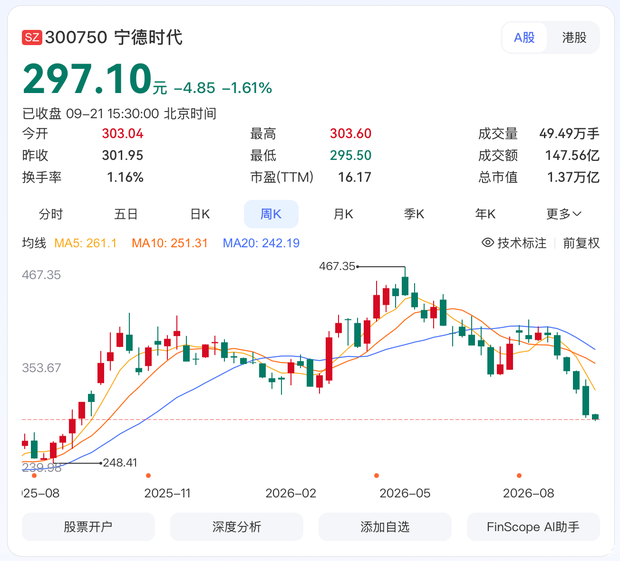Image resolution: width=620 pixels, height=561 pixels.
Task: Switch to A股 share type
Action: point(524,38)
